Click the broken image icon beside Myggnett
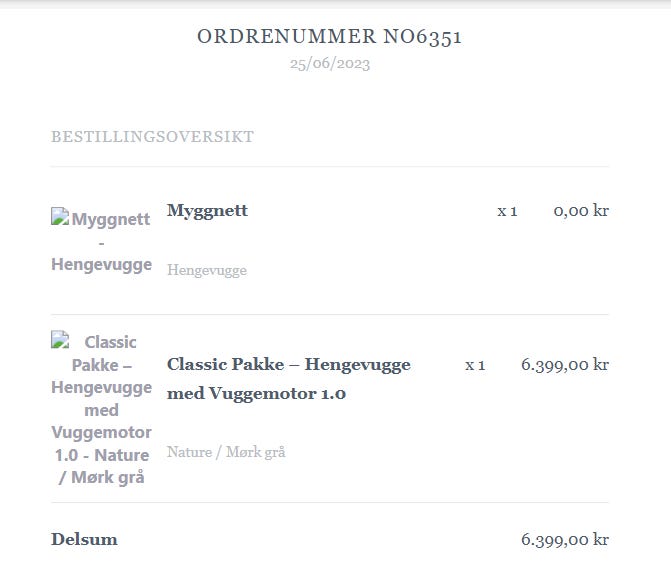The width and height of the screenshot is (671, 565). pyautogui.click(x=60, y=217)
